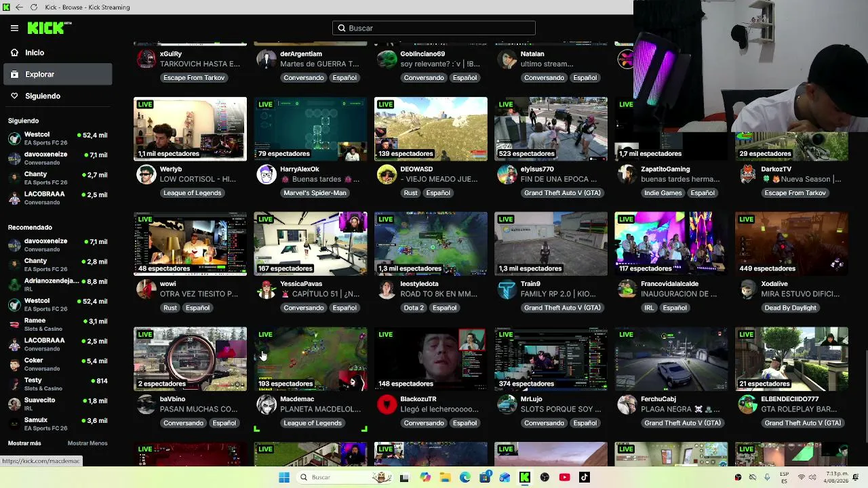Open OBS Studio from the taskbar
The height and width of the screenshot is (488, 868).
pyautogui.click(x=545, y=478)
